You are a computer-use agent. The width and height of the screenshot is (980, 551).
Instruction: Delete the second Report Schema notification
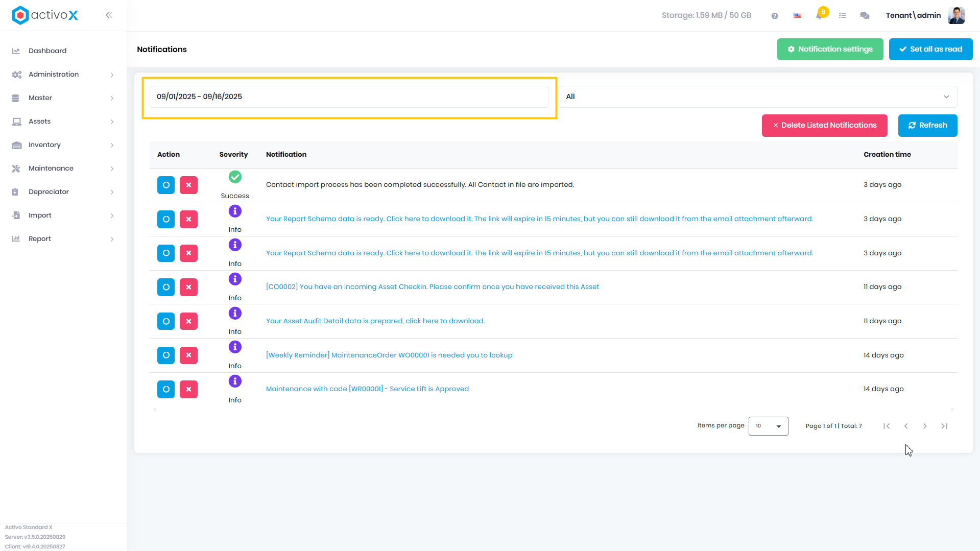coord(188,253)
